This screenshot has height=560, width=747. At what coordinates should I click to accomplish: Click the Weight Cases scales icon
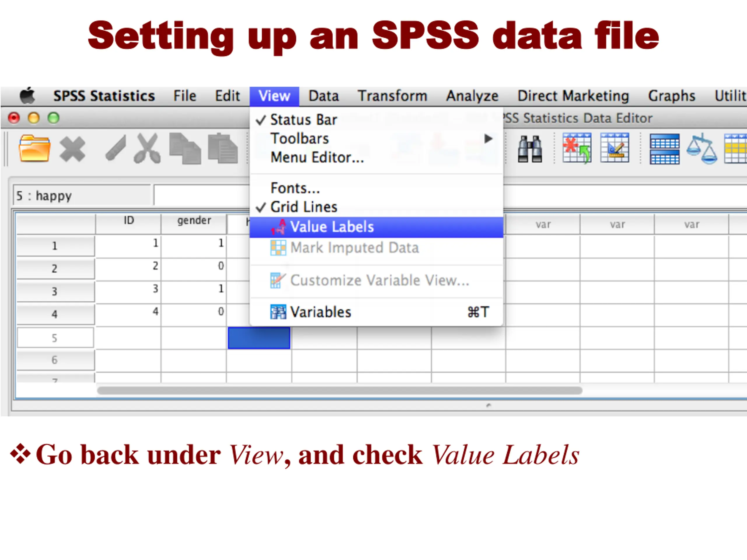pyautogui.click(x=702, y=148)
